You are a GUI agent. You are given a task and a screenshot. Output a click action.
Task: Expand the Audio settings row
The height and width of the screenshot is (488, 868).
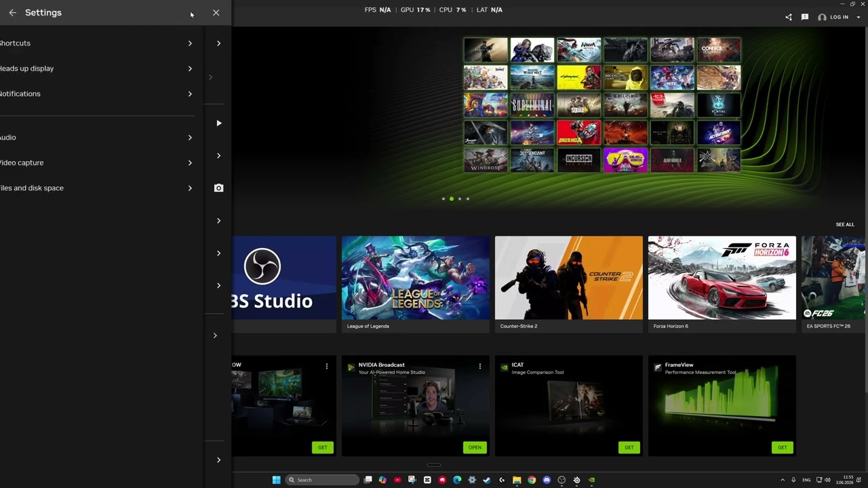(x=98, y=138)
